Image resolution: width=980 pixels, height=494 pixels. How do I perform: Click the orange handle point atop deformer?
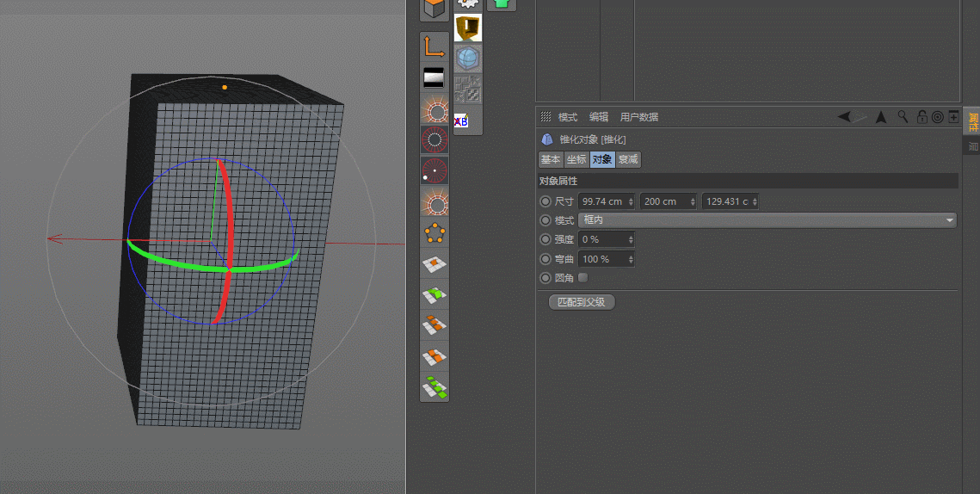(225, 87)
